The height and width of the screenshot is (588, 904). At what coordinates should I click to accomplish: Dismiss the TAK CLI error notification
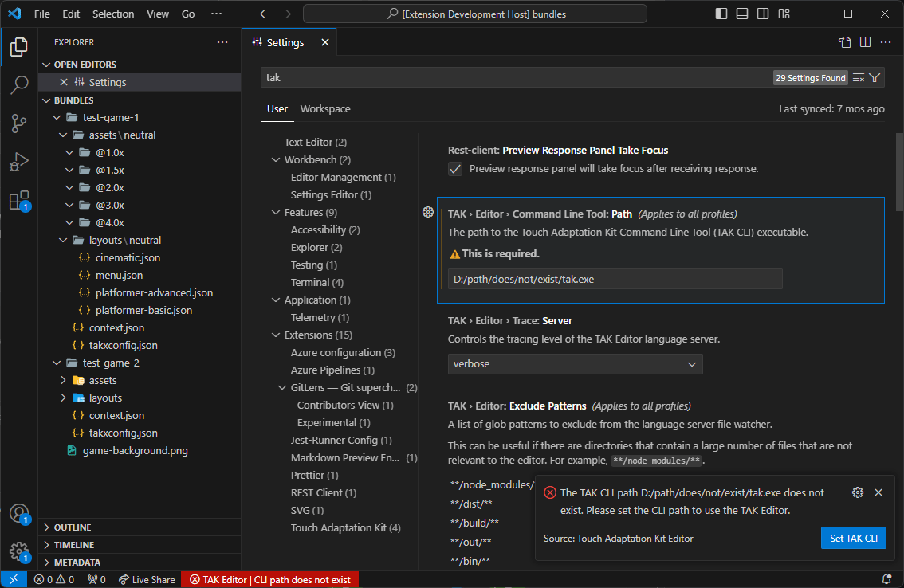[x=878, y=492]
